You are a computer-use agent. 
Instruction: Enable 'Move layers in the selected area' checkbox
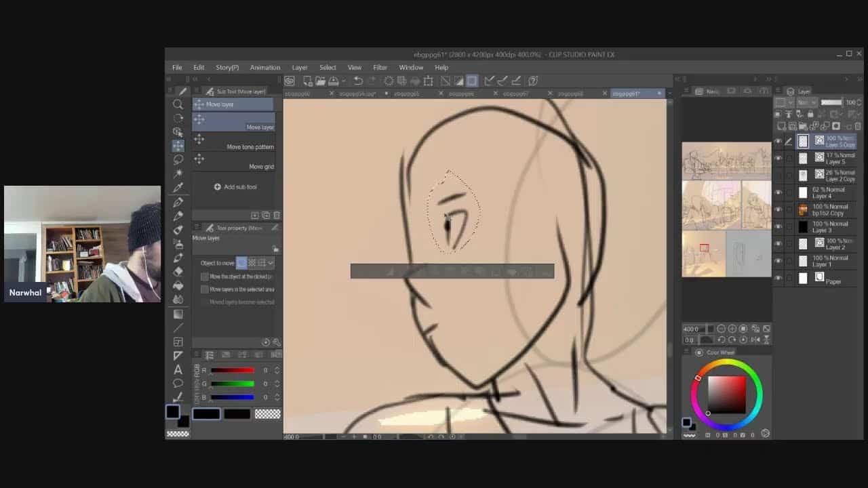[x=205, y=289]
